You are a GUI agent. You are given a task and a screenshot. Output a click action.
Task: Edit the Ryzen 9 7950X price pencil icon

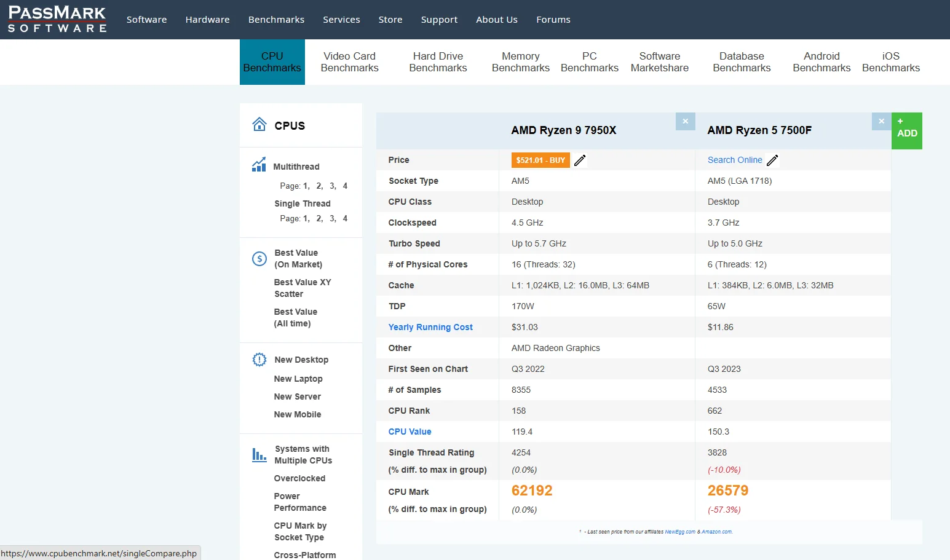[580, 160]
